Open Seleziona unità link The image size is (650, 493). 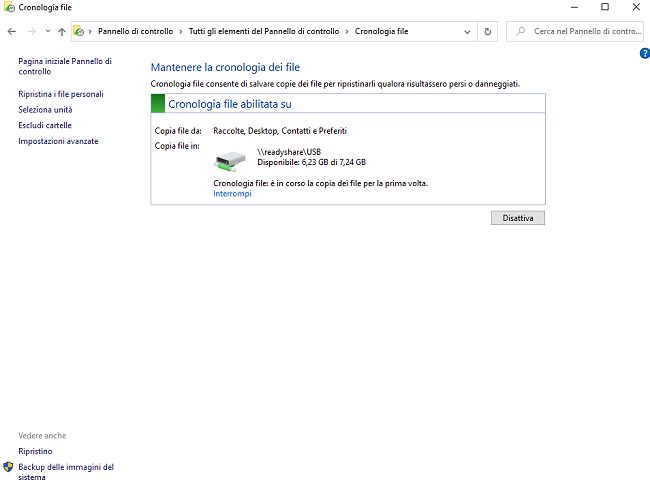(45, 110)
